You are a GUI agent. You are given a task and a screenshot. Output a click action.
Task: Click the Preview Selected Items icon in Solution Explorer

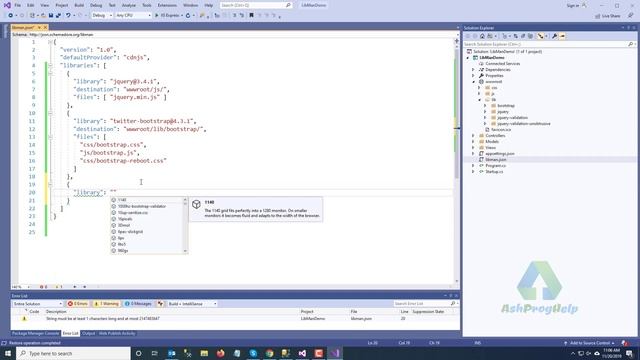coord(562,36)
